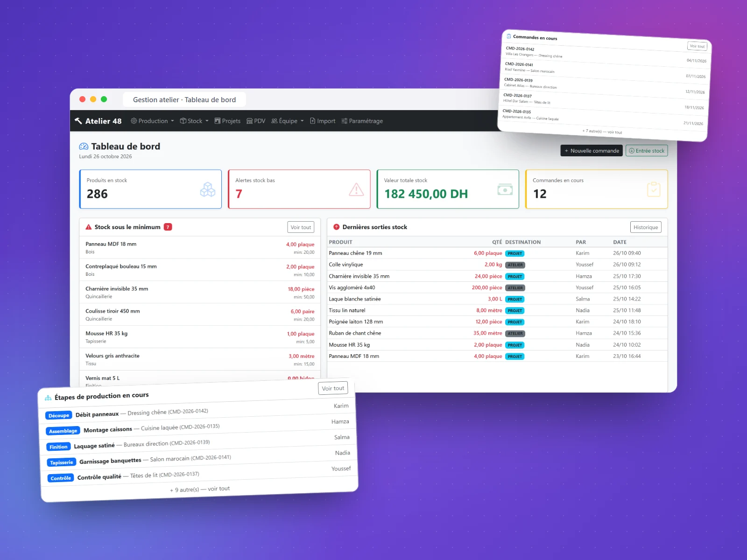Click the red alert icon beside Stock sous le minimum

click(89, 227)
